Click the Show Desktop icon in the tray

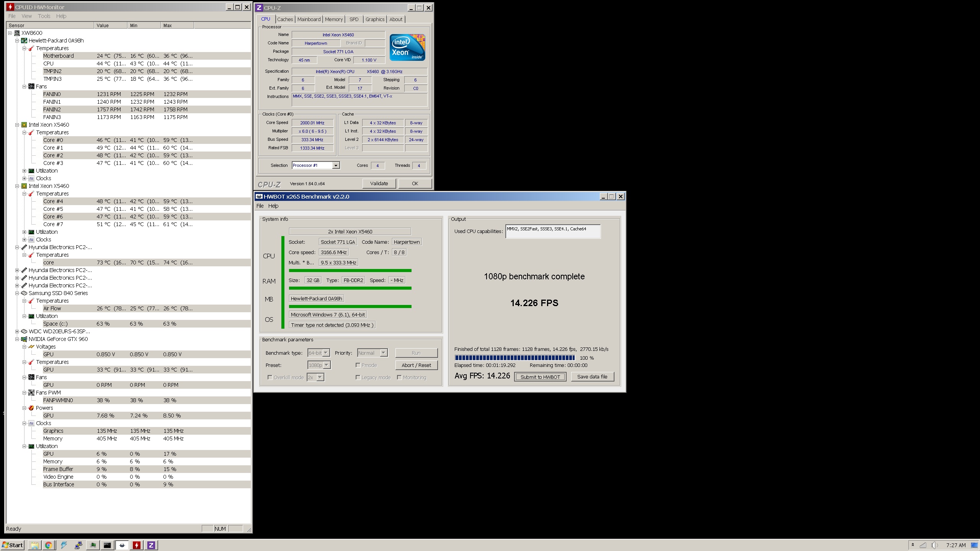click(x=974, y=545)
